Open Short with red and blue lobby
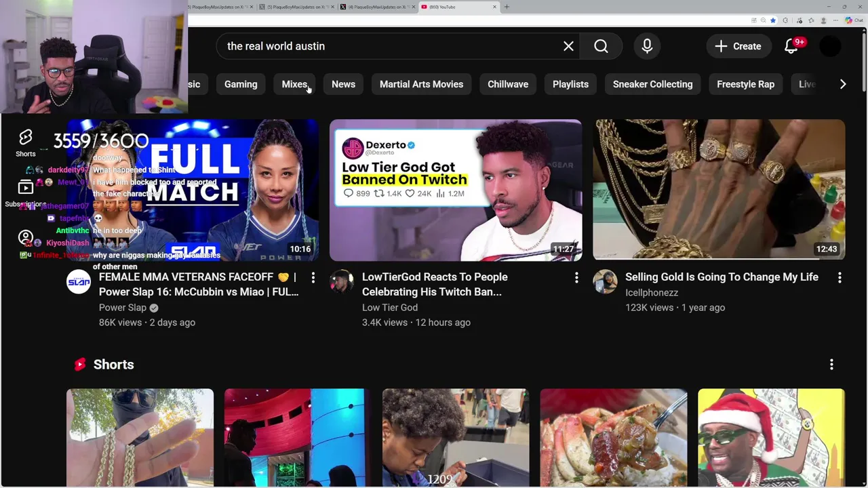 298,437
